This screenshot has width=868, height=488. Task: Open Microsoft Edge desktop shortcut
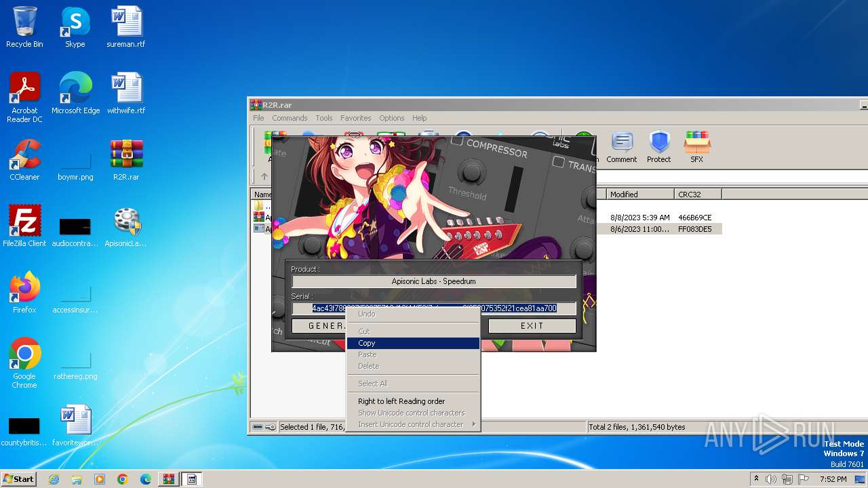(75, 94)
